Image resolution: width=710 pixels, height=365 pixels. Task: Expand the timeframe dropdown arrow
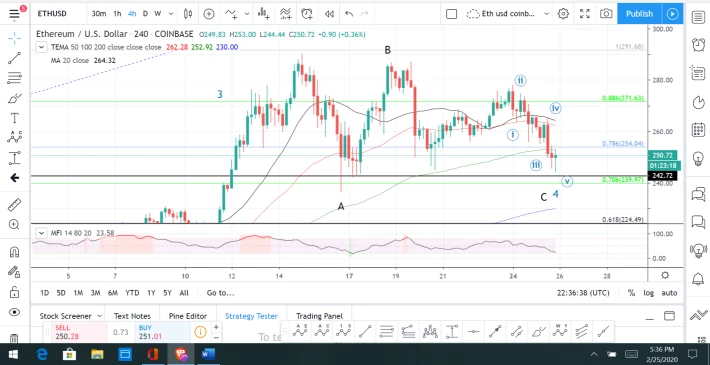click(171, 14)
